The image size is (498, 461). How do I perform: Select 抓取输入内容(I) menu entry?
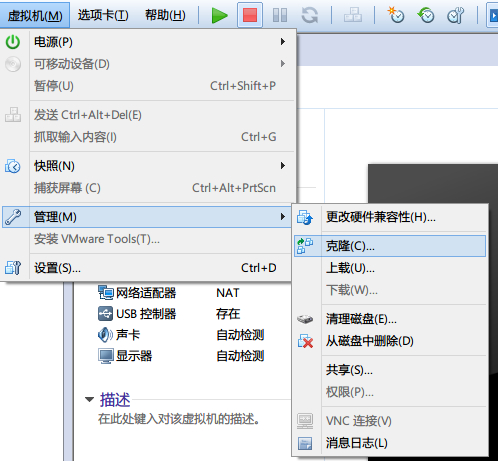point(148,137)
